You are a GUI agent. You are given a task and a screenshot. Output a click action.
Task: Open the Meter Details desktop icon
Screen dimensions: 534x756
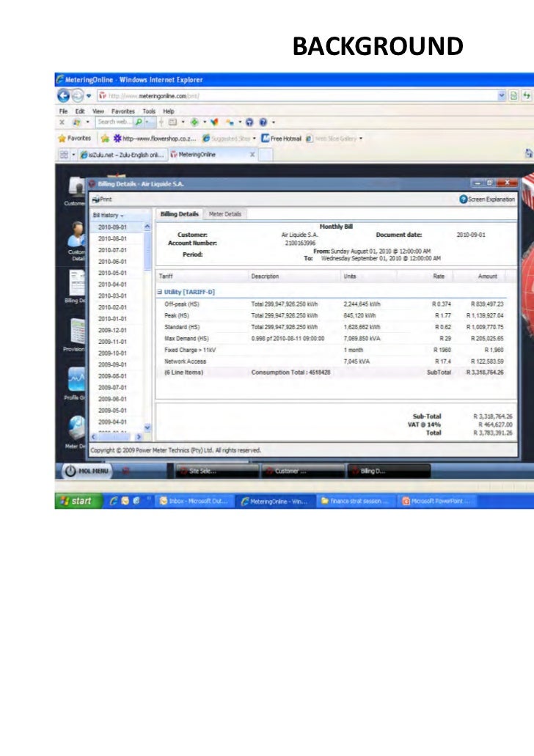click(76, 432)
